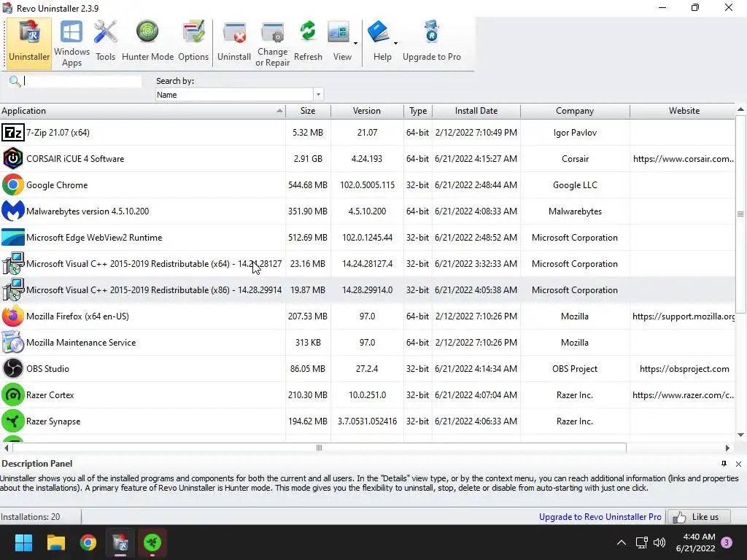Select the Uninstaller toolbar icon
The height and width of the screenshot is (560, 747).
tap(29, 43)
